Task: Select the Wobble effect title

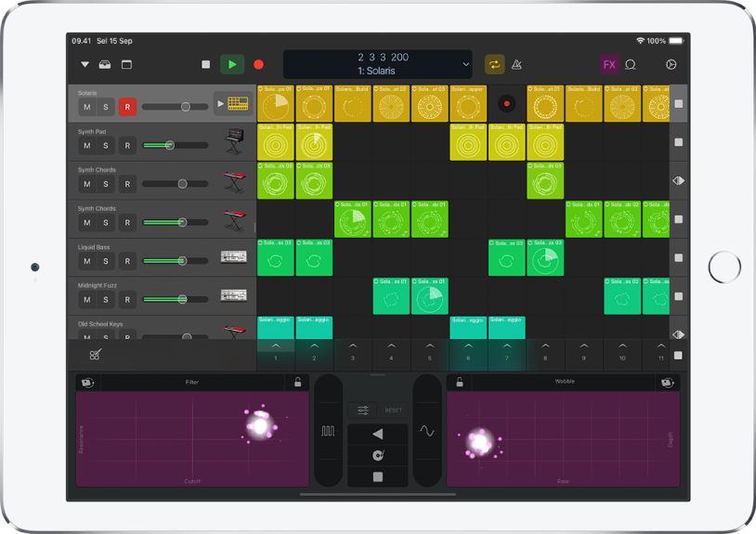Action: (565, 381)
